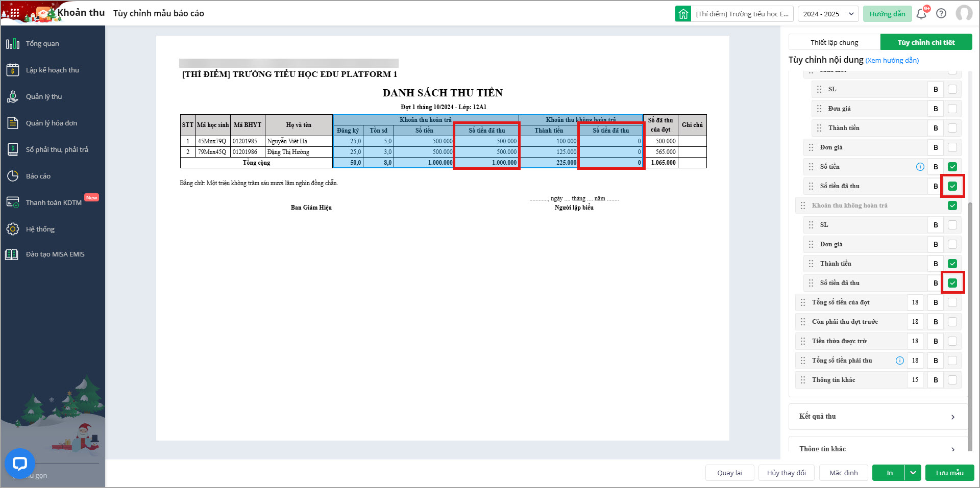This screenshot has height=488, width=980.
Task: Toggle bold B for Còn phải thu đợt trước
Action: [x=936, y=322]
